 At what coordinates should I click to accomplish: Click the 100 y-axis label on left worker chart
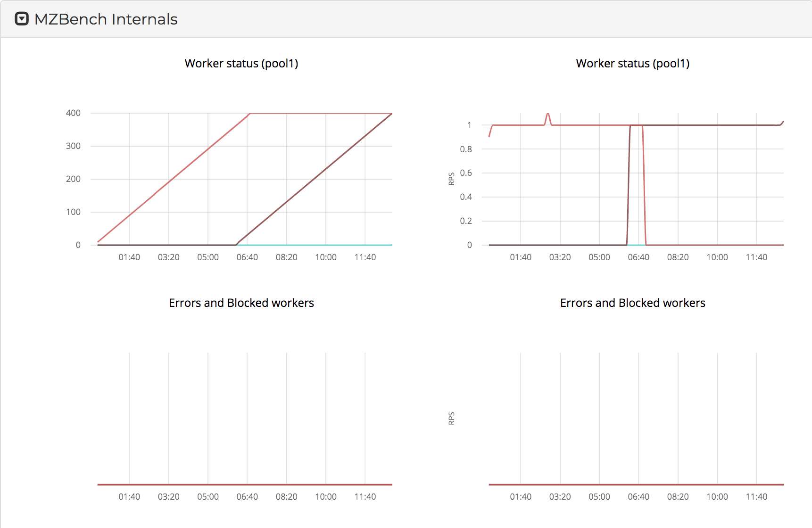[x=73, y=212]
